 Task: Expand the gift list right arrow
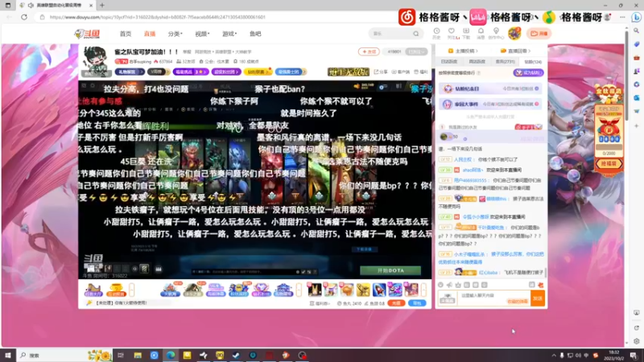tap(424, 290)
